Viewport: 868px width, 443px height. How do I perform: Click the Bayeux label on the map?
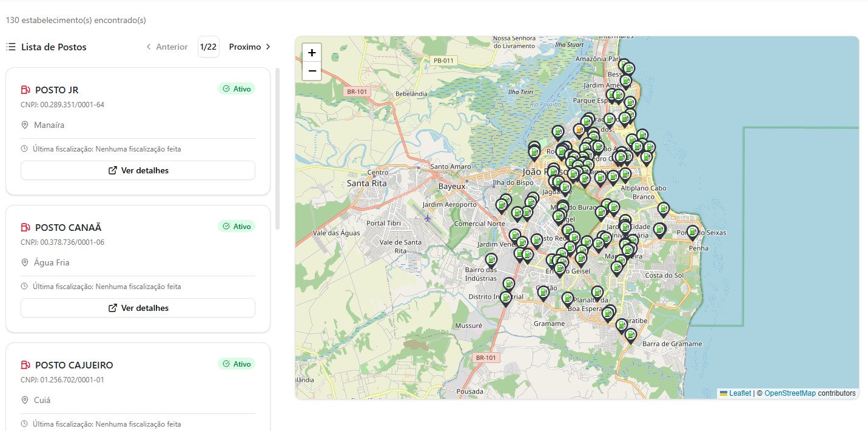click(x=452, y=187)
